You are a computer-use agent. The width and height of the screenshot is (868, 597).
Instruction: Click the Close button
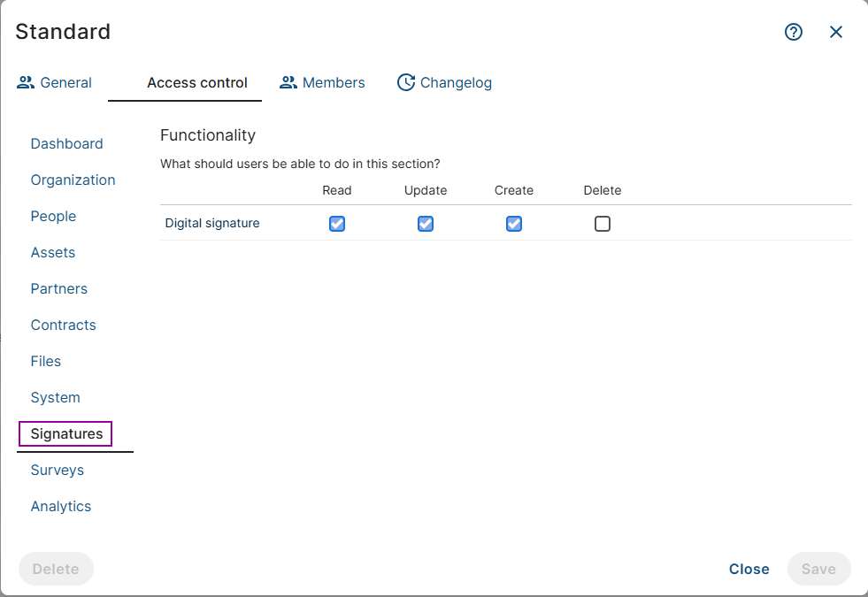click(x=749, y=569)
